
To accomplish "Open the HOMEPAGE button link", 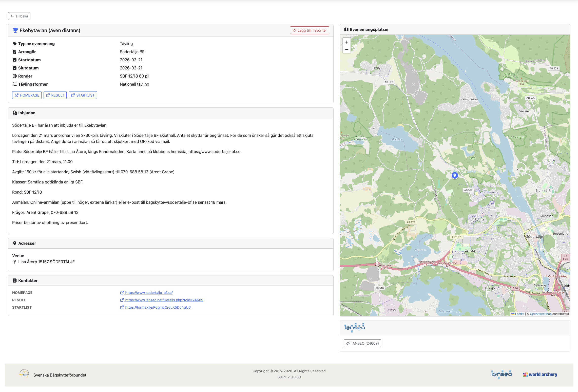I will 27,95.
